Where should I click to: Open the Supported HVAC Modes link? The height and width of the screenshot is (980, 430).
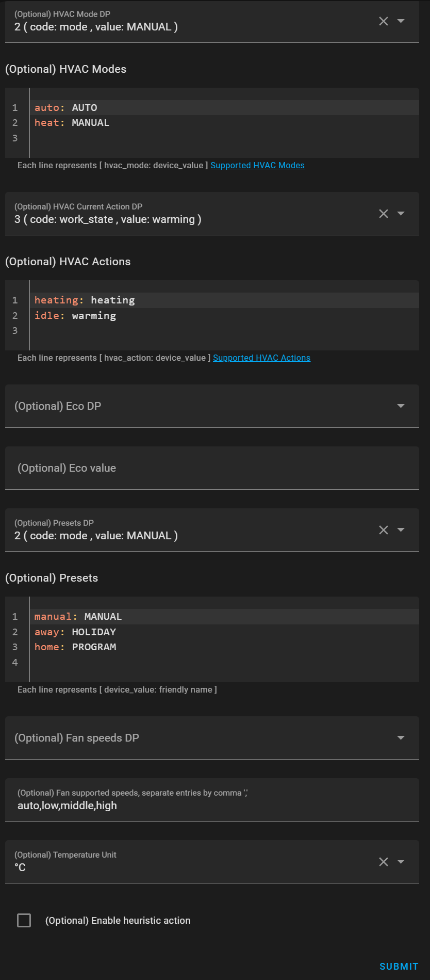click(x=257, y=166)
